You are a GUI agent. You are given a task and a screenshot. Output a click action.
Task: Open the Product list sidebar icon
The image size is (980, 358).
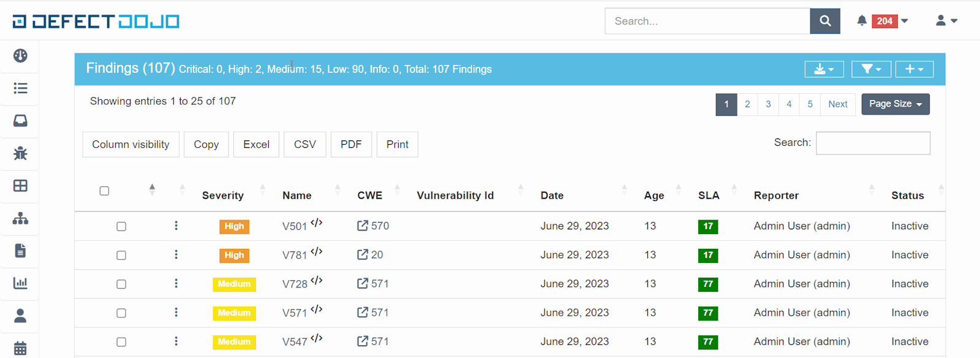pyautogui.click(x=20, y=88)
